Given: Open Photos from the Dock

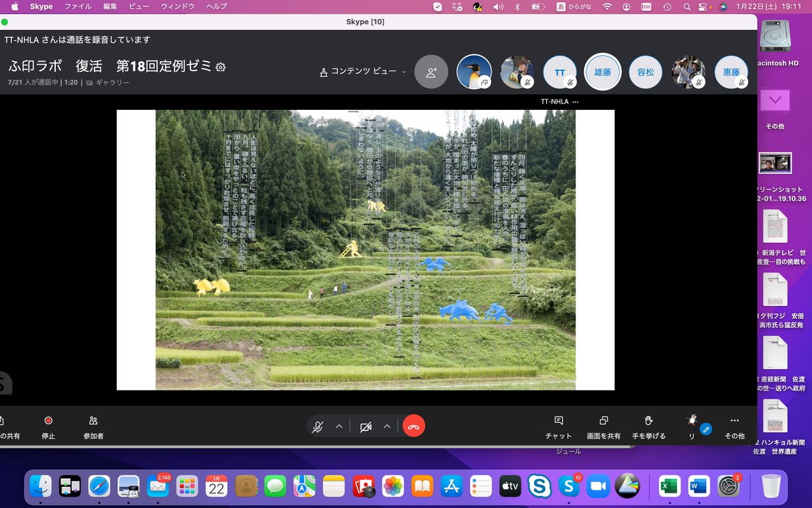Looking at the screenshot, I should coord(393,486).
